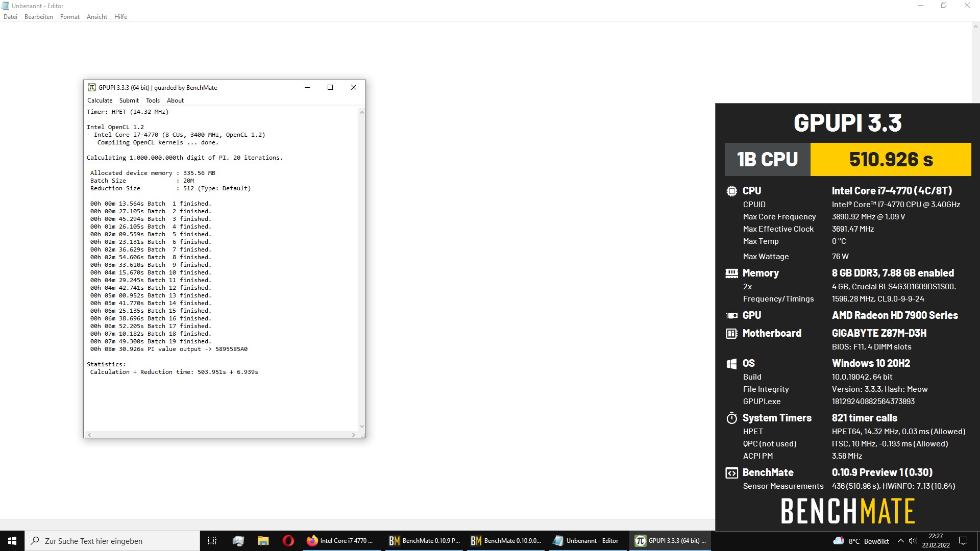980x551 pixels.
Task: Click the CPU chip icon in BenchMate panel
Action: [731, 191]
